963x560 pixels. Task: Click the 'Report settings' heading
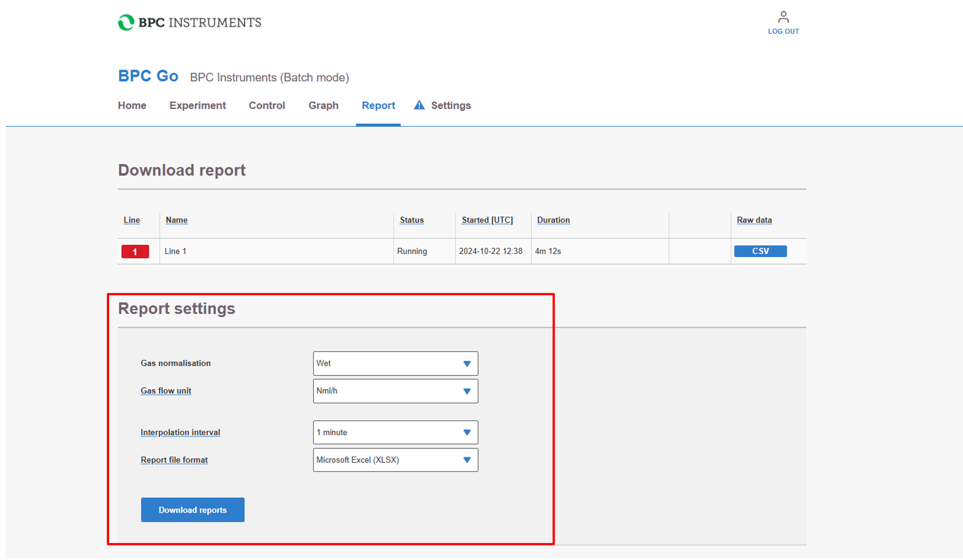click(x=177, y=309)
